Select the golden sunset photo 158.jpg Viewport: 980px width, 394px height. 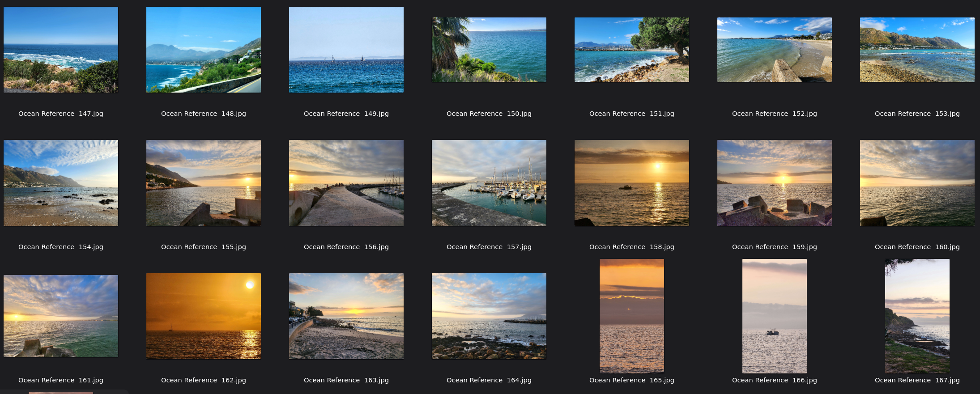[x=632, y=183]
